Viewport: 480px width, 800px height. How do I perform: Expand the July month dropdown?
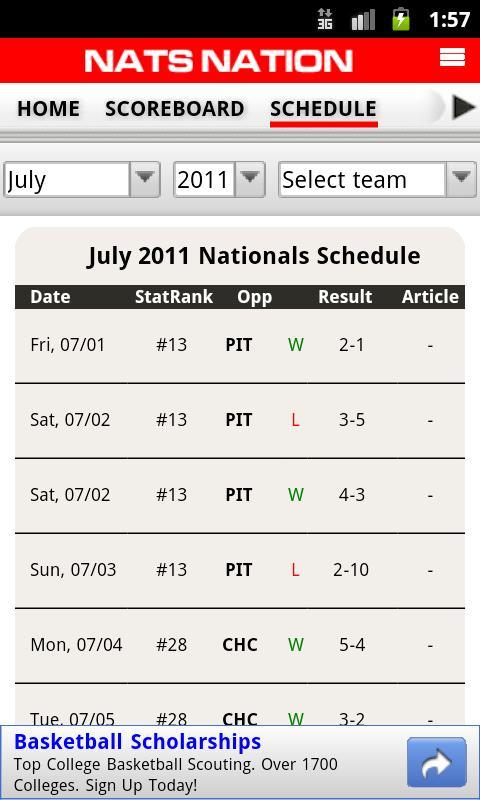pyautogui.click(x=82, y=180)
